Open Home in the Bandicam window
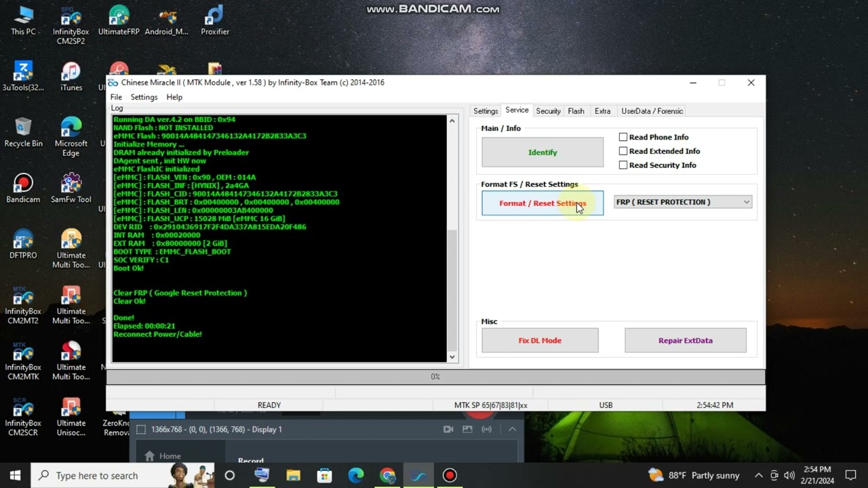The image size is (868, 488). (x=161, y=456)
